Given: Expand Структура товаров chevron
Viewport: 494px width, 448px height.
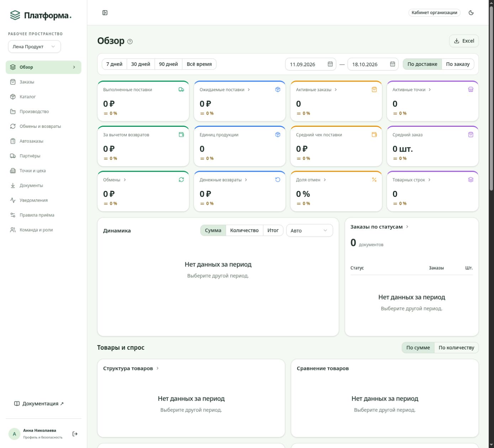Looking at the screenshot, I should (157, 368).
